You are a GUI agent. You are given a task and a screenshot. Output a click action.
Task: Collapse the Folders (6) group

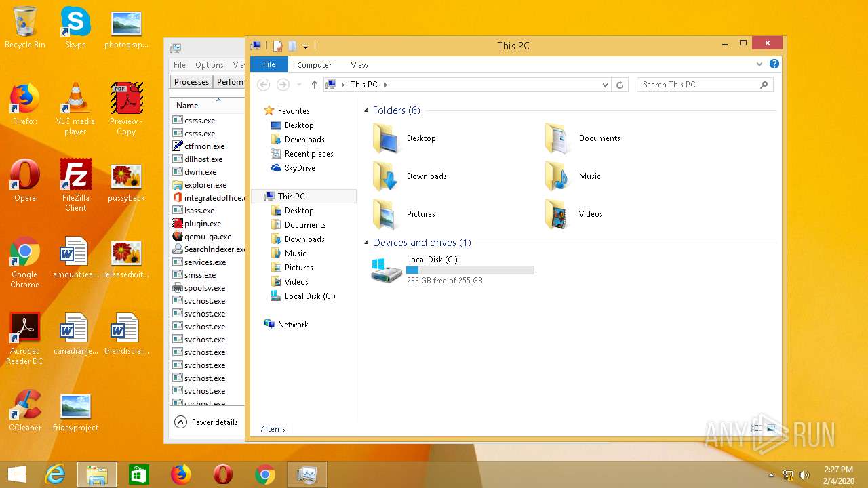point(367,110)
